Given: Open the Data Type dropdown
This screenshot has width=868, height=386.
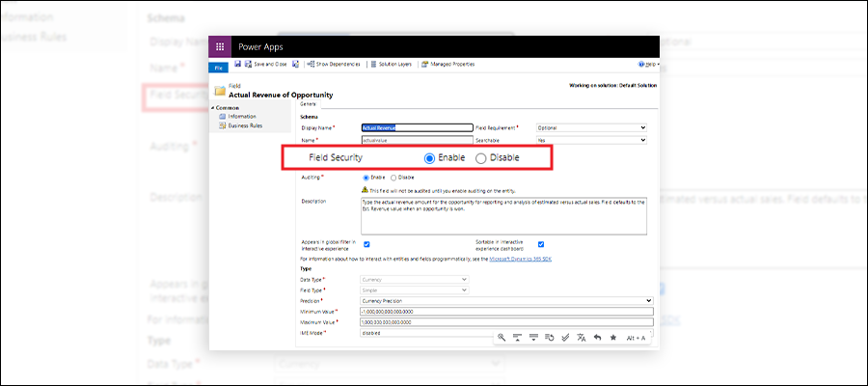Looking at the screenshot, I should [415, 280].
